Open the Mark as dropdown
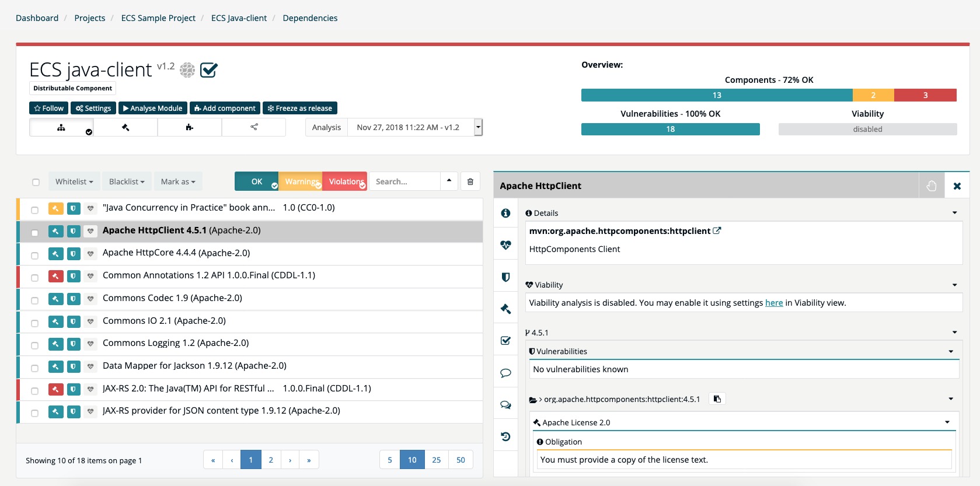The image size is (980, 486). coord(178,181)
